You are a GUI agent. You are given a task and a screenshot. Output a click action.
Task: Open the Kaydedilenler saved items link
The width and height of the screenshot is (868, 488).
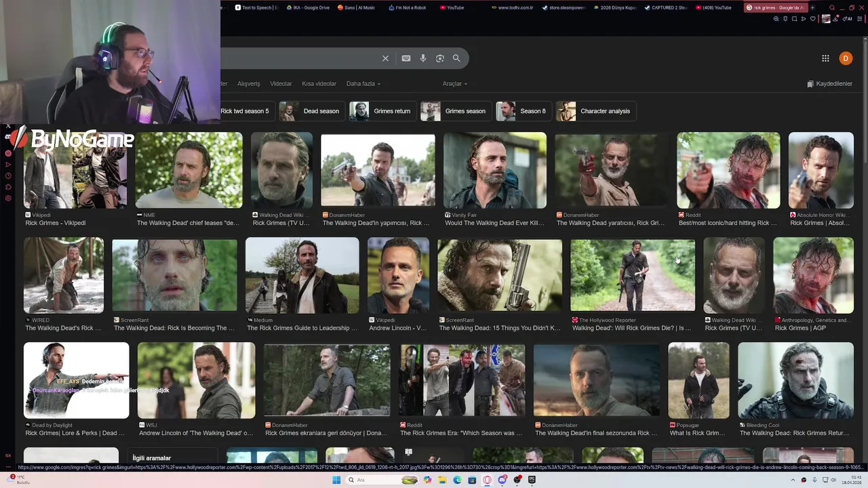(x=829, y=84)
